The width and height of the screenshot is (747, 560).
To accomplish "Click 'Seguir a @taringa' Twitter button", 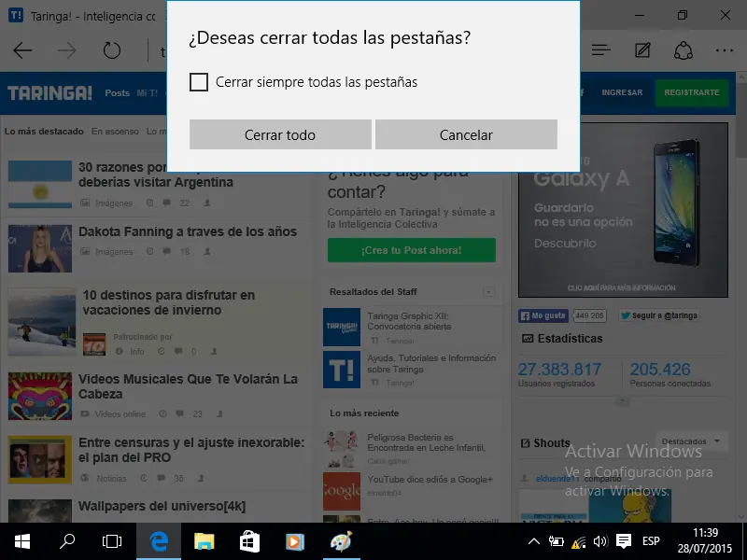I will (659, 315).
